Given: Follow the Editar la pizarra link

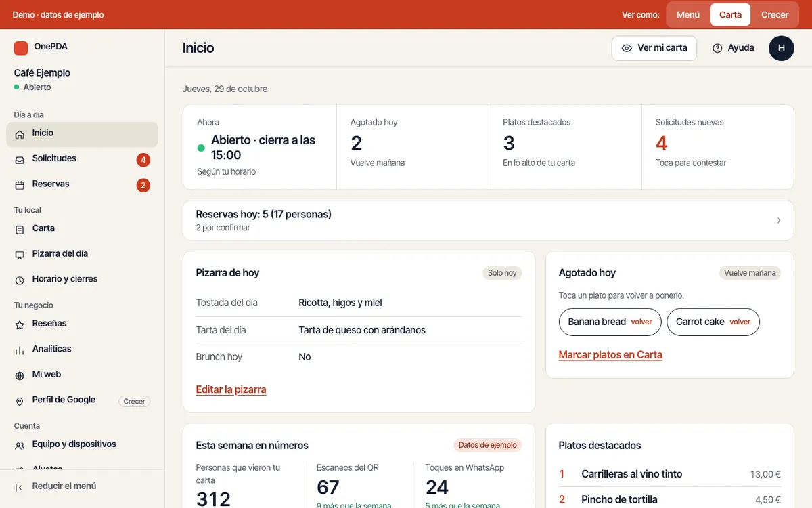Looking at the screenshot, I should (231, 389).
